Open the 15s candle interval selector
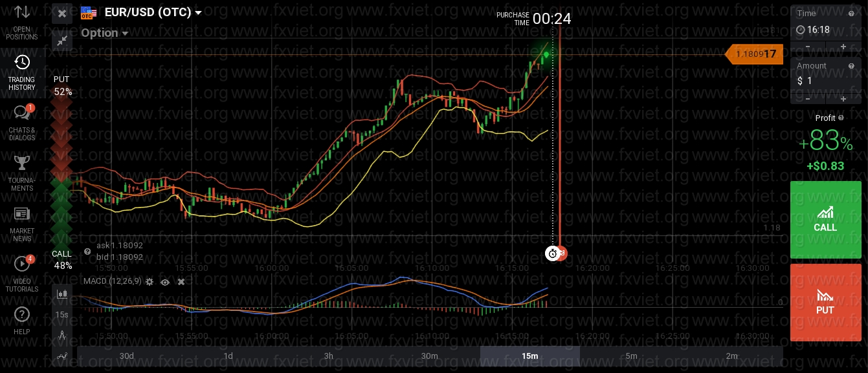The width and height of the screenshot is (868, 373). (x=62, y=315)
